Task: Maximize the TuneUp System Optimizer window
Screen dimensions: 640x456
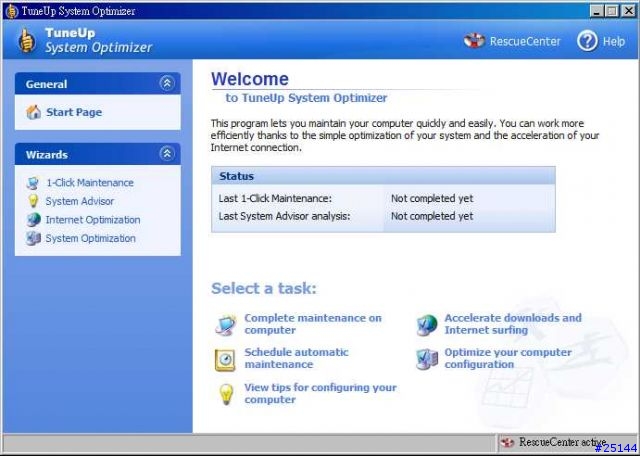Action: [x=612, y=11]
